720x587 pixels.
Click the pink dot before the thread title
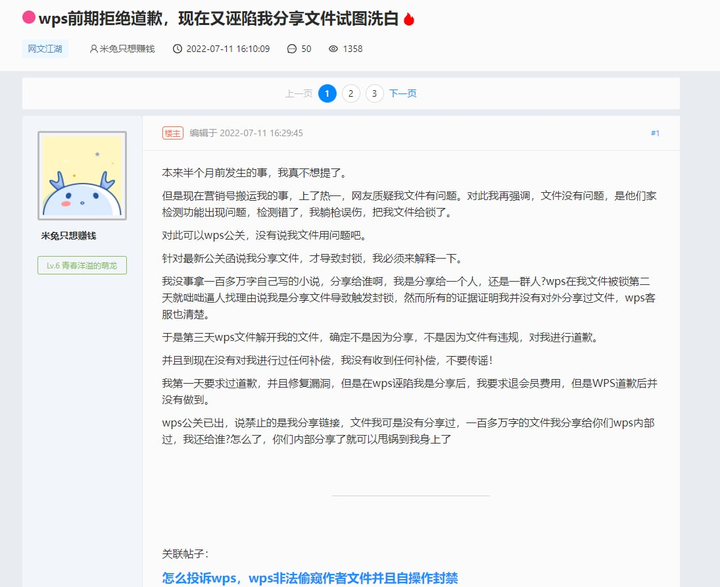pyautogui.click(x=29, y=17)
